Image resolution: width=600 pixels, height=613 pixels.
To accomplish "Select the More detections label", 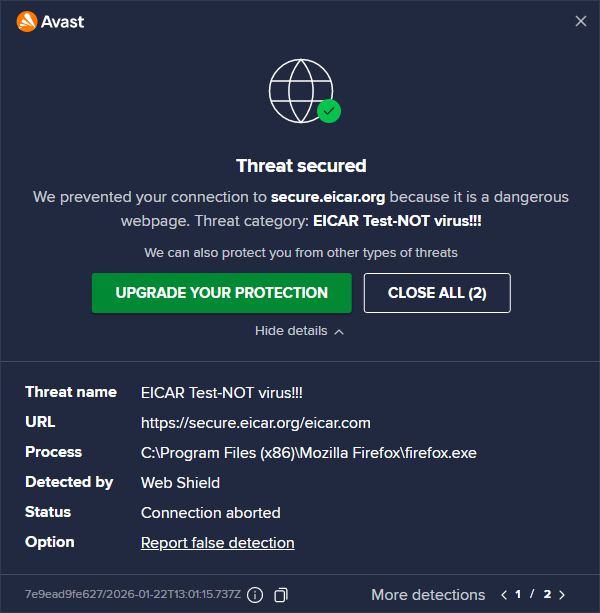I will (428, 595).
